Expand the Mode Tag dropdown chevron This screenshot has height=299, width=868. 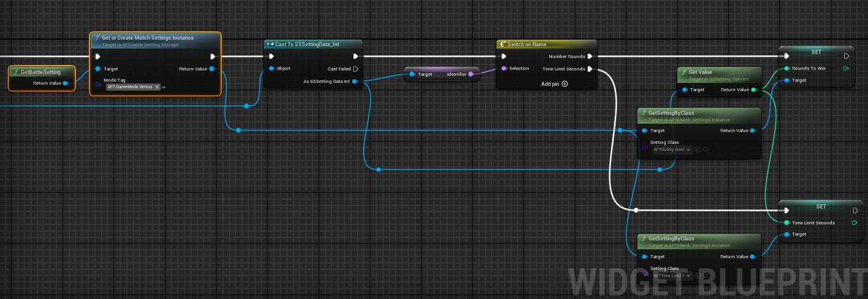[x=164, y=87]
